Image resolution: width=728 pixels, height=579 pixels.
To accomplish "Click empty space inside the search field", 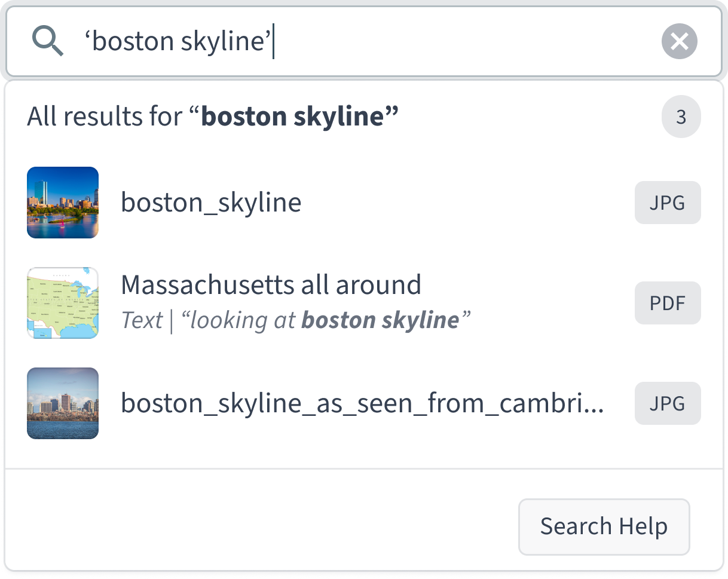I will point(466,42).
